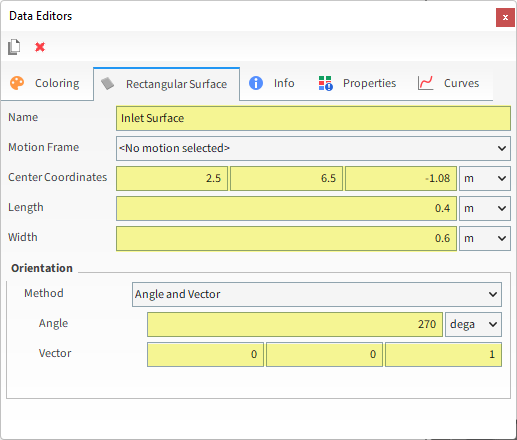Close the Data Editors window
The height and width of the screenshot is (440, 517).
click(x=505, y=17)
